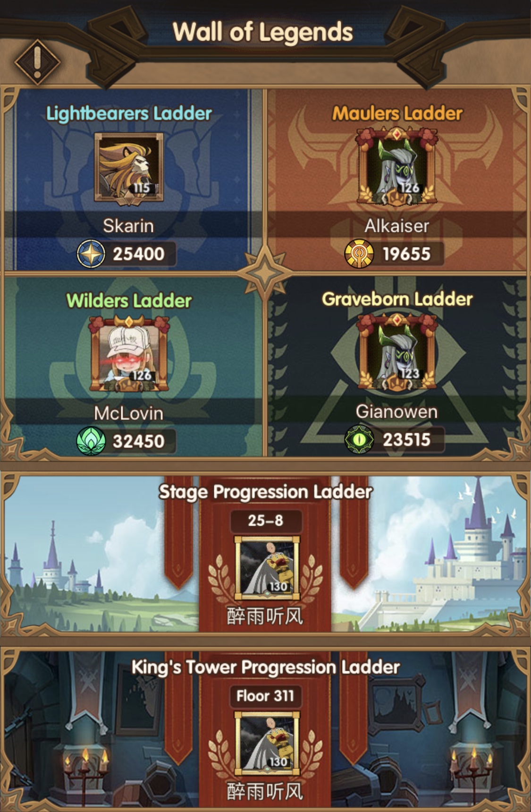Open the Maulers Ladder heading
Image resolution: width=531 pixels, height=812 pixels.
[397, 113]
